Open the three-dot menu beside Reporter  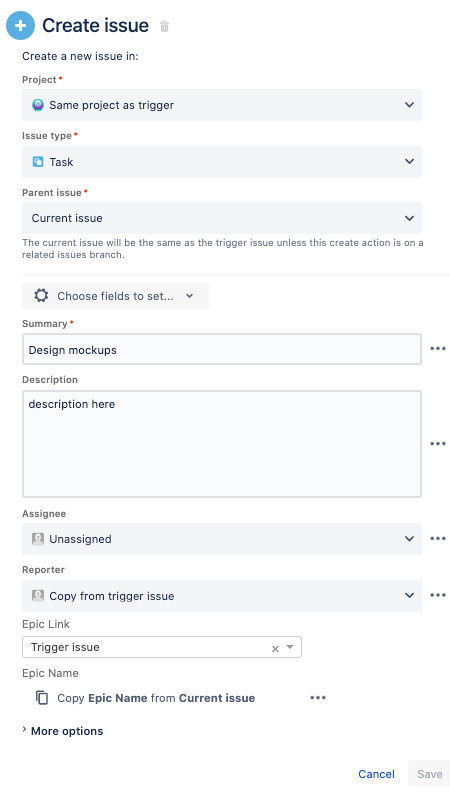(437, 595)
